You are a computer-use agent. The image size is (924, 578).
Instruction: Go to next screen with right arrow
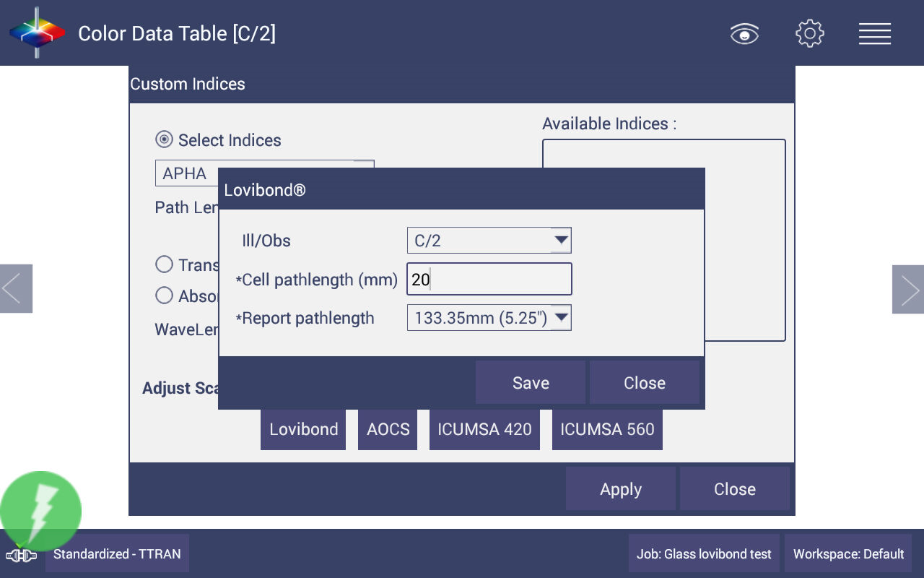(908, 288)
